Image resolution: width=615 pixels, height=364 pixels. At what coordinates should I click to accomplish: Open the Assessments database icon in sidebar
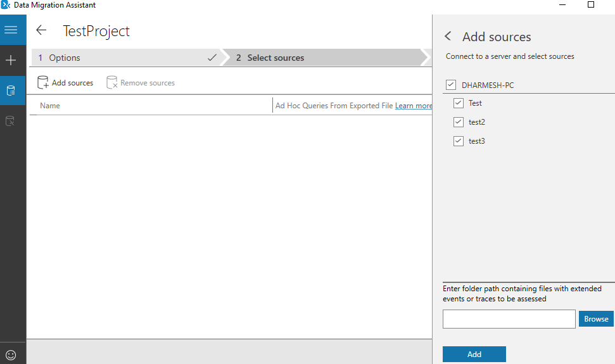tap(11, 91)
